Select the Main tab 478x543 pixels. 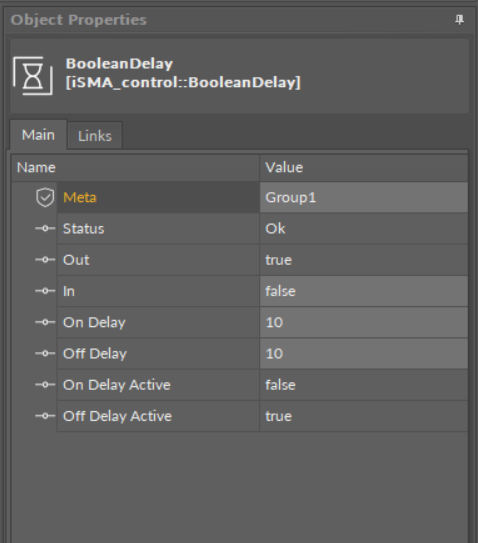[x=38, y=135]
